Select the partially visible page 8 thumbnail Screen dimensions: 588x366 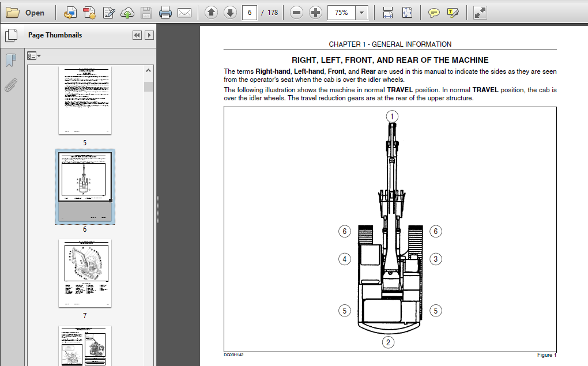pyautogui.click(x=85, y=346)
